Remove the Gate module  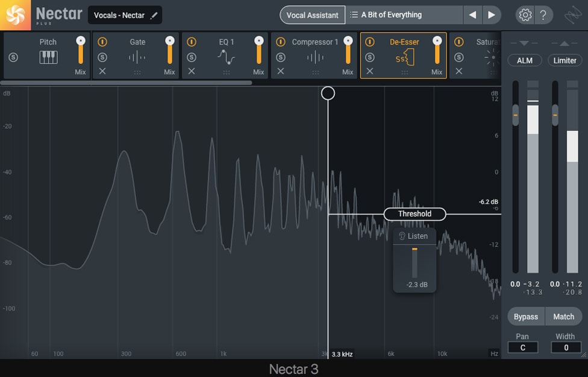point(102,71)
